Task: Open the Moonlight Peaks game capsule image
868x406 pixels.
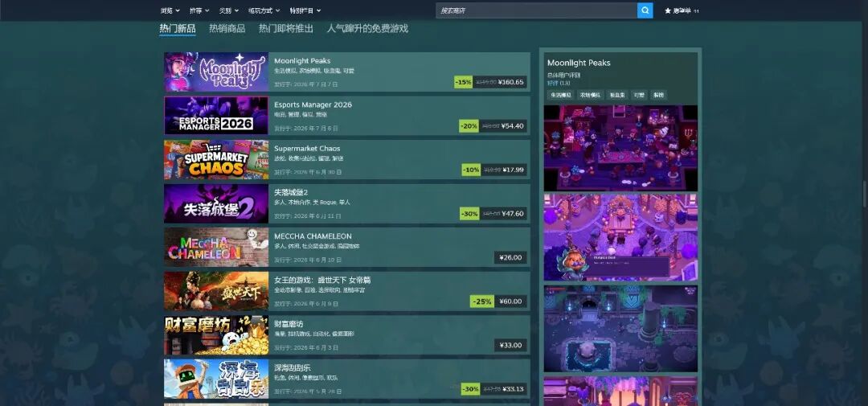Action: click(x=216, y=72)
